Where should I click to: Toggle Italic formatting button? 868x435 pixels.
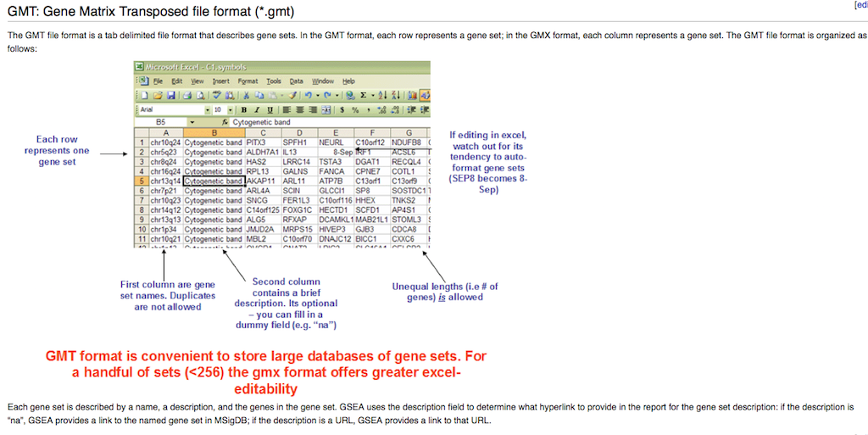pyautogui.click(x=257, y=110)
